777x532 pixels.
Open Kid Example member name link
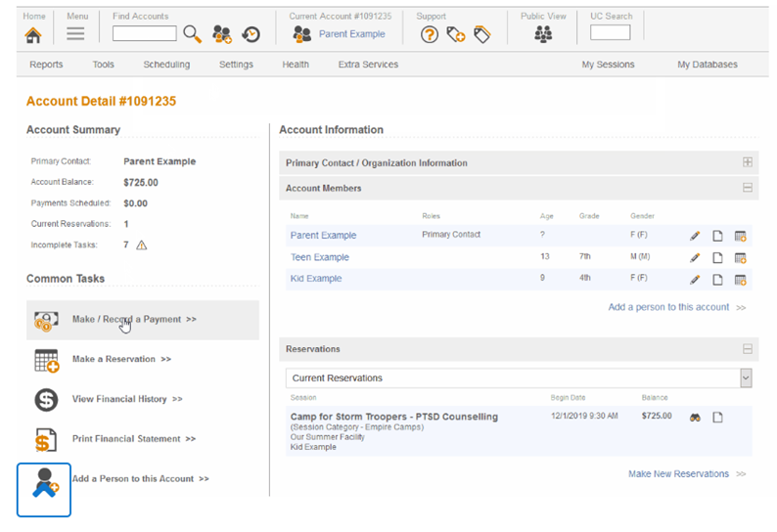pos(316,279)
